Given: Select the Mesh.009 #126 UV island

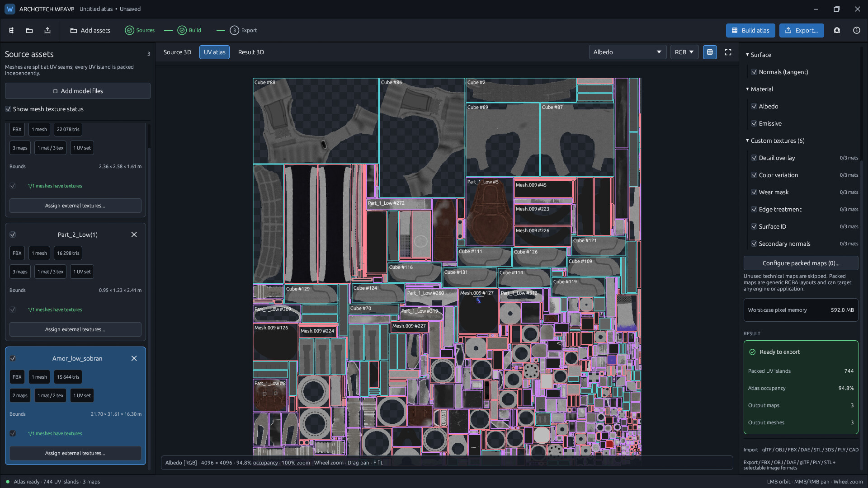Looking at the screenshot, I should 275,342.
